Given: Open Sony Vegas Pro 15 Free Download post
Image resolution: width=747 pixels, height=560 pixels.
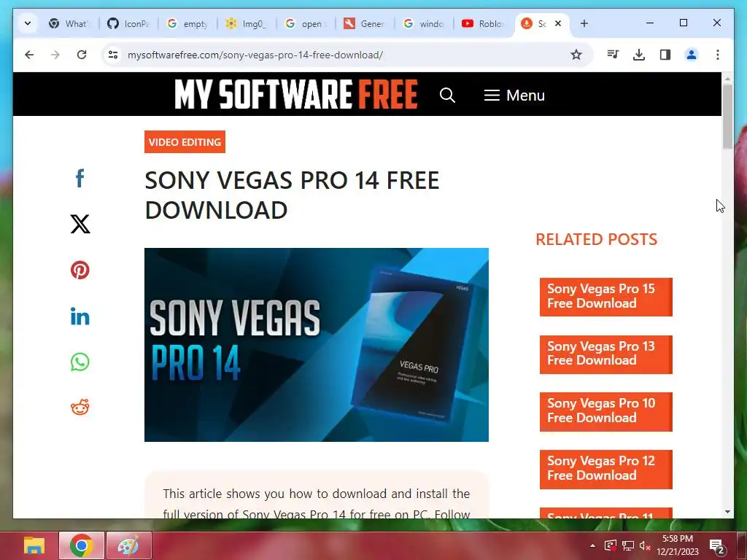Looking at the screenshot, I should (x=605, y=297).
